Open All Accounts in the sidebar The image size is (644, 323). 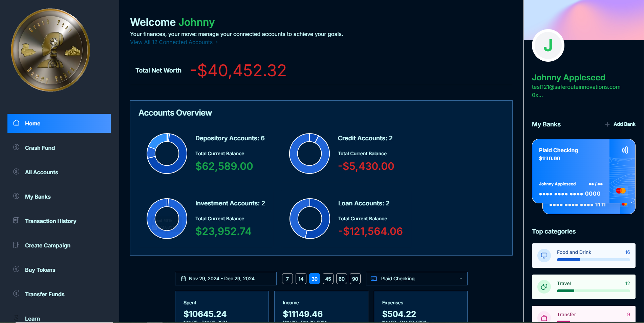point(41,172)
